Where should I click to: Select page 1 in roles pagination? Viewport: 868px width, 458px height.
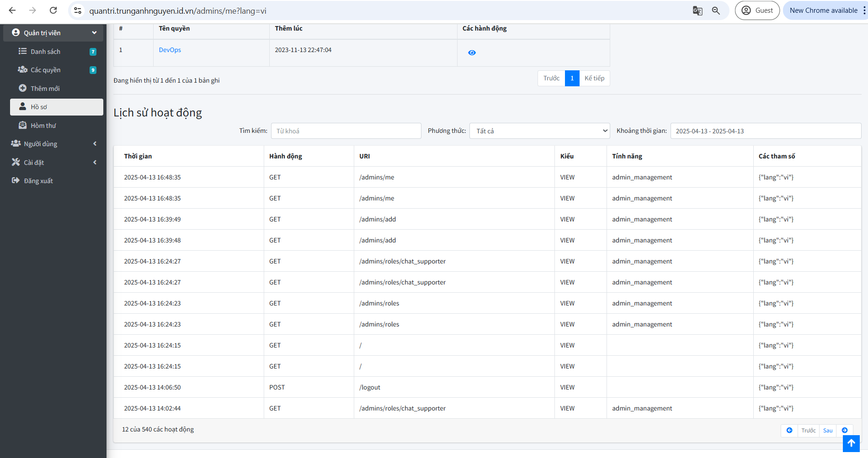pyautogui.click(x=572, y=78)
